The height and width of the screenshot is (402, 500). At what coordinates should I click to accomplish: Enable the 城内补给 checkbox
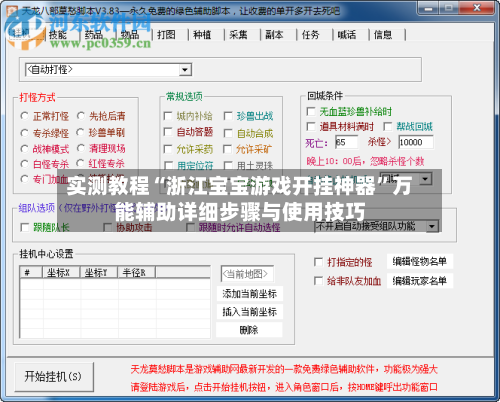pyautogui.click(x=168, y=116)
